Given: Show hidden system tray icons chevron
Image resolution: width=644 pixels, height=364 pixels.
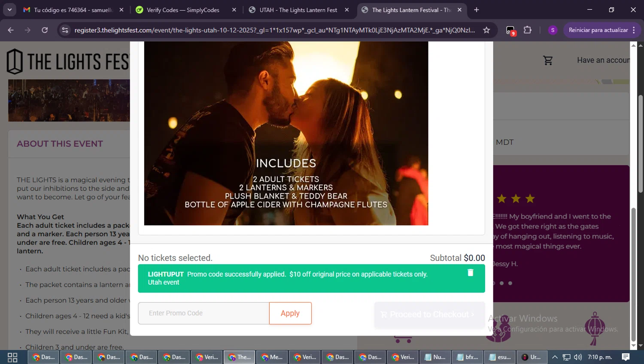Looking at the screenshot, I should 555,357.
